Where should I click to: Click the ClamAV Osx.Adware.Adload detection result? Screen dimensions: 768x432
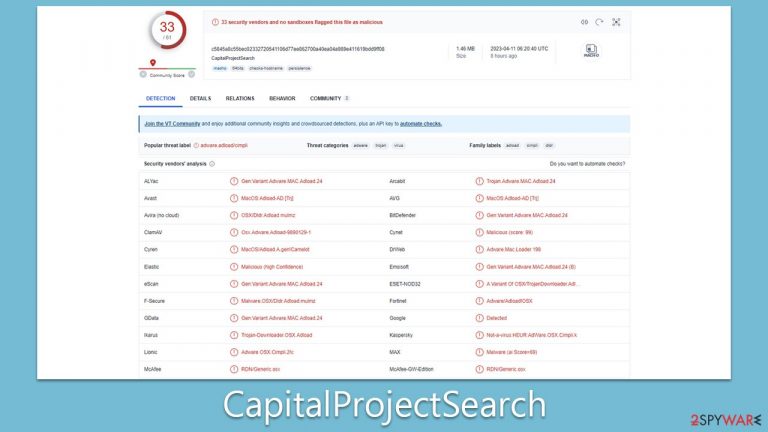(x=276, y=233)
